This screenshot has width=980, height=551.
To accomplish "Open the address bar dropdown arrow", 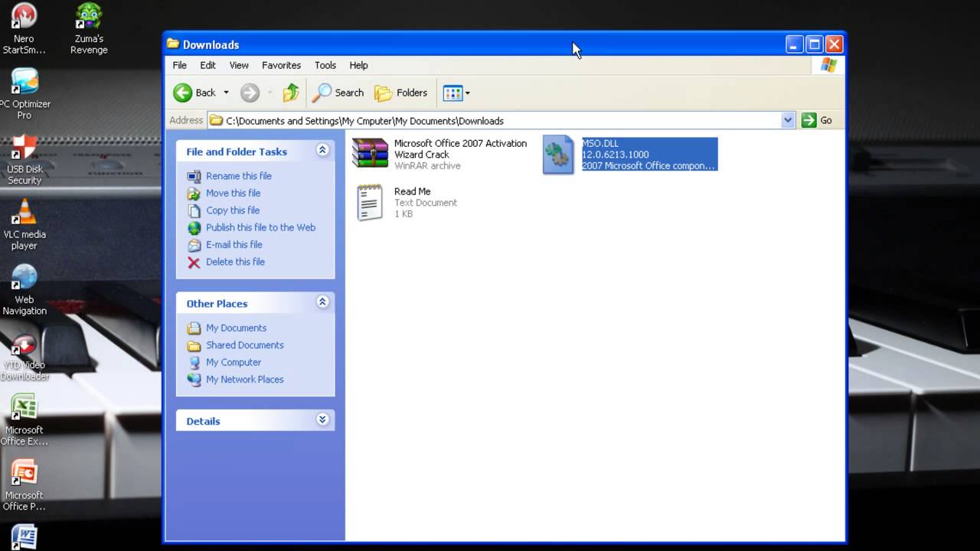I will (788, 120).
